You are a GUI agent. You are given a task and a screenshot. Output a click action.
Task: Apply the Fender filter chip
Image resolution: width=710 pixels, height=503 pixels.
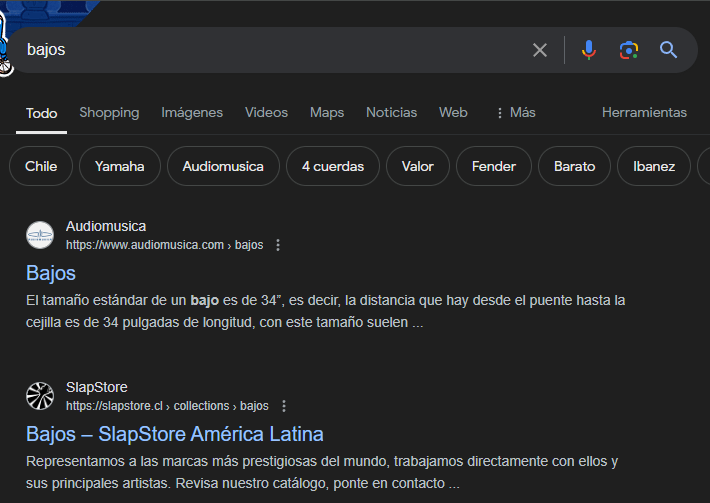tap(494, 166)
